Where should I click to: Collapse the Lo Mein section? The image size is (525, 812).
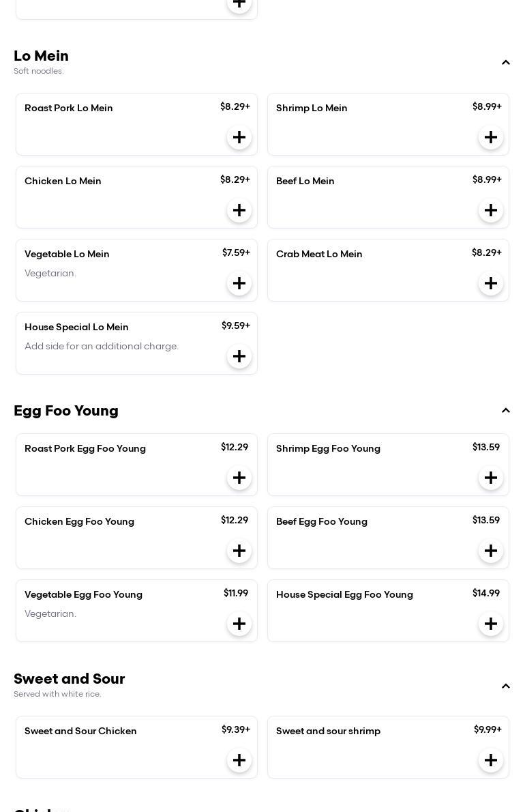pyautogui.click(x=506, y=63)
